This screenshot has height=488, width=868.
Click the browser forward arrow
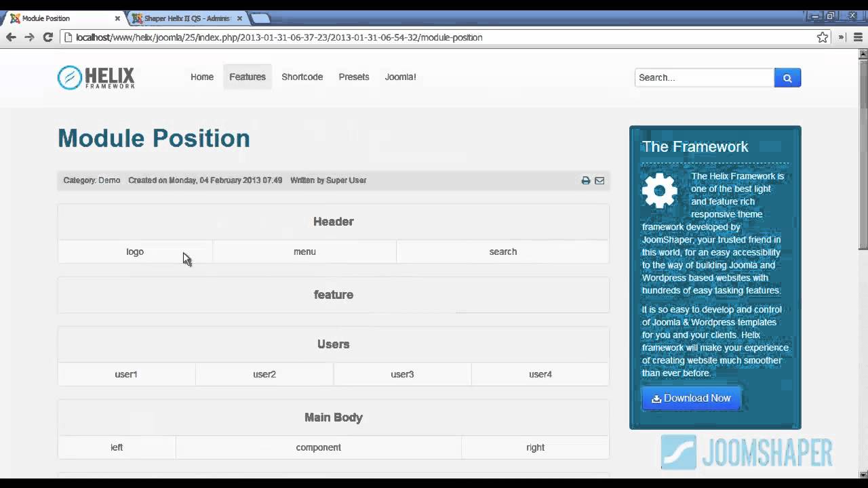click(x=29, y=37)
